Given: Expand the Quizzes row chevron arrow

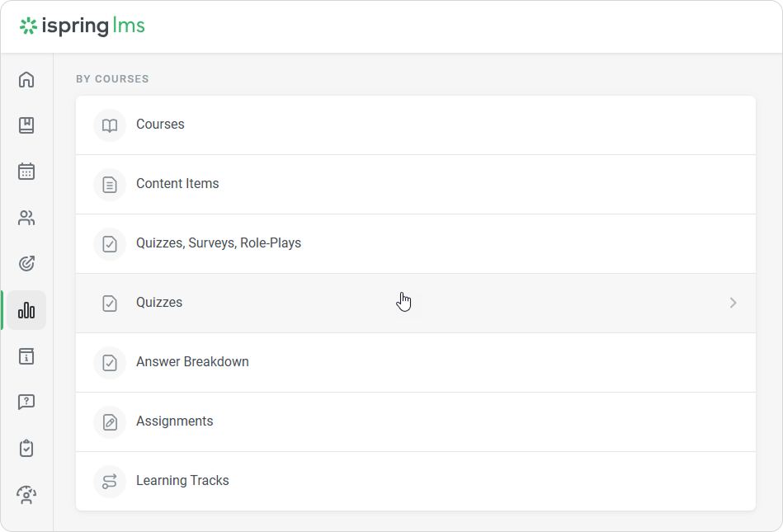Looking at the screenshot, I should pyautogui.click(x=733, y=303).
